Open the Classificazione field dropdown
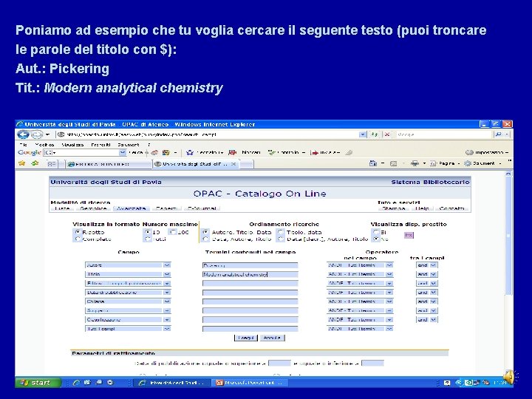Image resolution: width=532 pixels, height=399 pixels. [128, 320]
